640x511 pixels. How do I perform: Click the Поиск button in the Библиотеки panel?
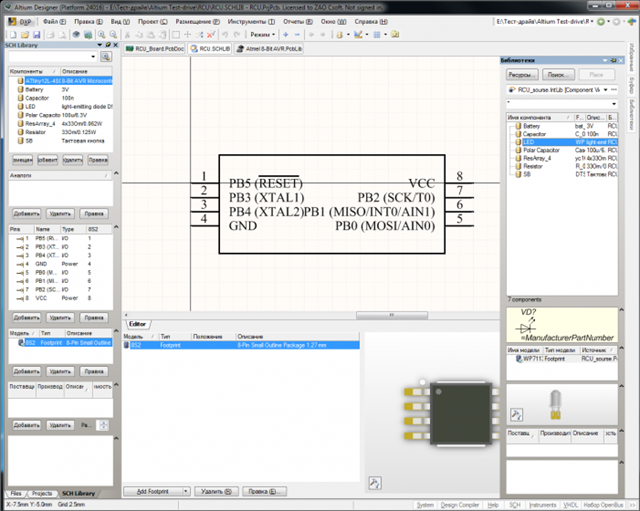click(558, 75)
